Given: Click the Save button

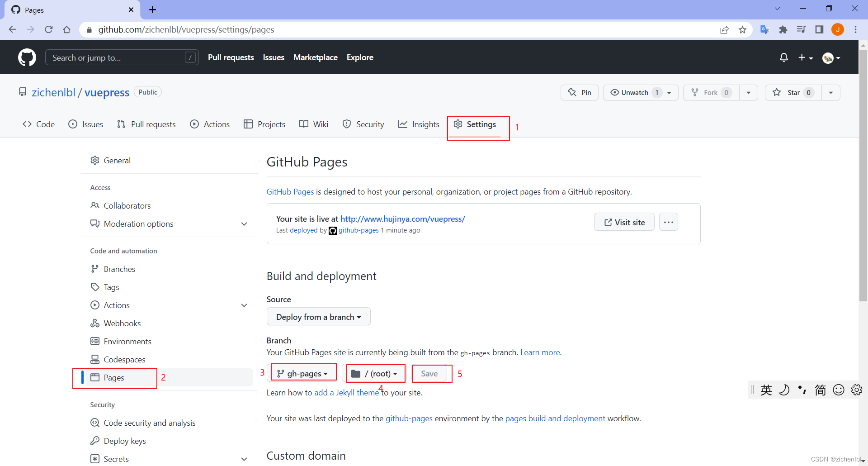Looking at the screenshot, I should (x=429, y=373).
